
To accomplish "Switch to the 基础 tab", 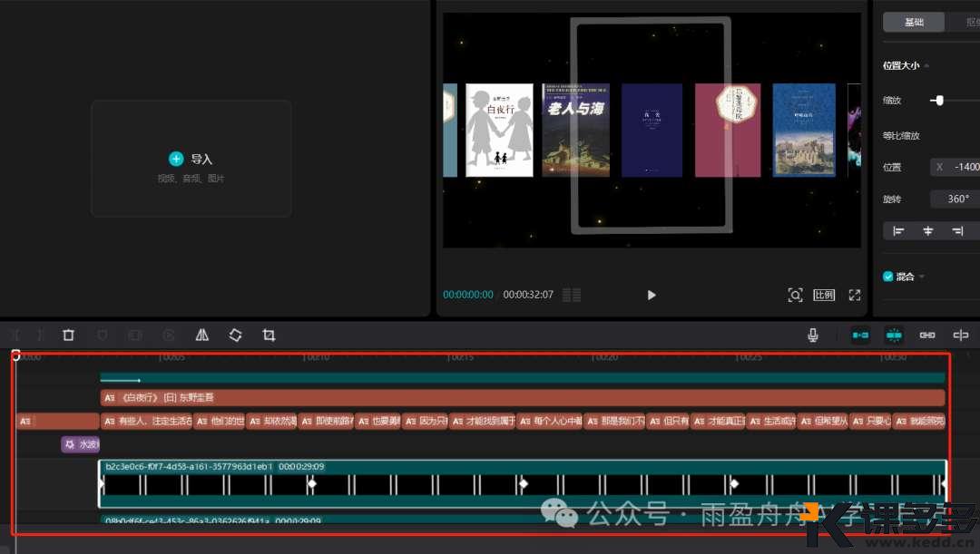I will coord(913,23).
